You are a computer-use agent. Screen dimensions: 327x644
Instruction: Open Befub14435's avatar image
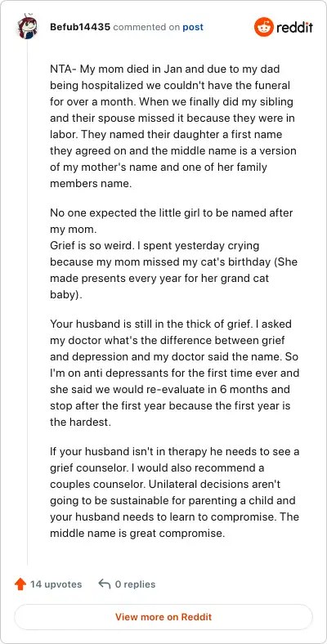point(27,28)
